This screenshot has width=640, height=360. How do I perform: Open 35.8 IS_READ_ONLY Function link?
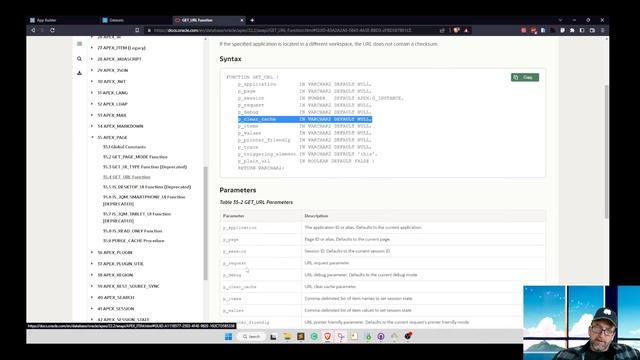pos(132,231)
